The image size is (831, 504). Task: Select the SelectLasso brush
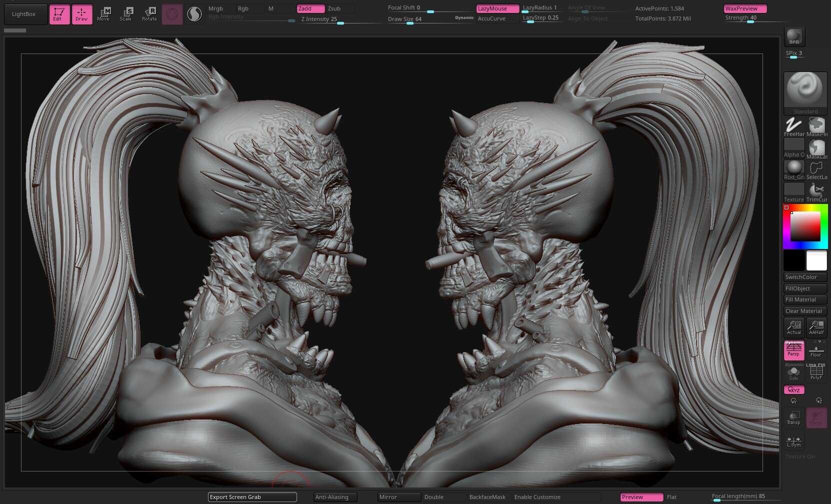pos(816,170)
